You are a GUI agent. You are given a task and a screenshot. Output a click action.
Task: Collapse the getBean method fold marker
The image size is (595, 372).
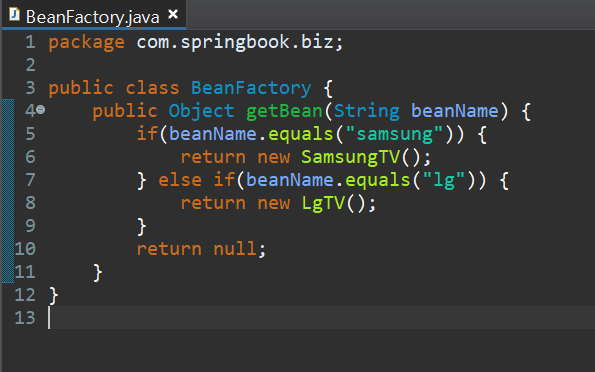tap(41, 110)
